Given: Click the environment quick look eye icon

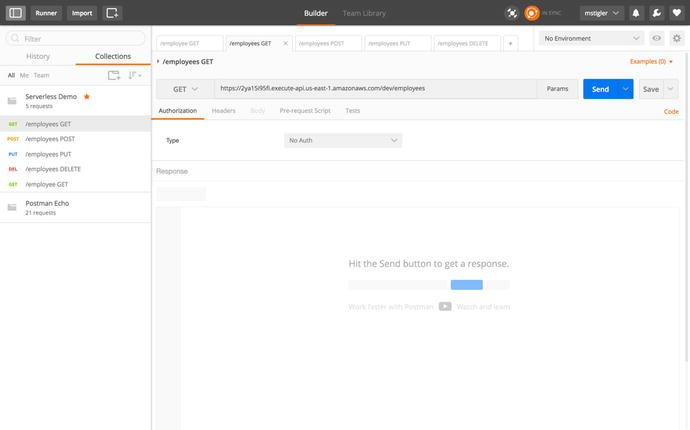Looking at the screenshot, I should coord(657,38).
